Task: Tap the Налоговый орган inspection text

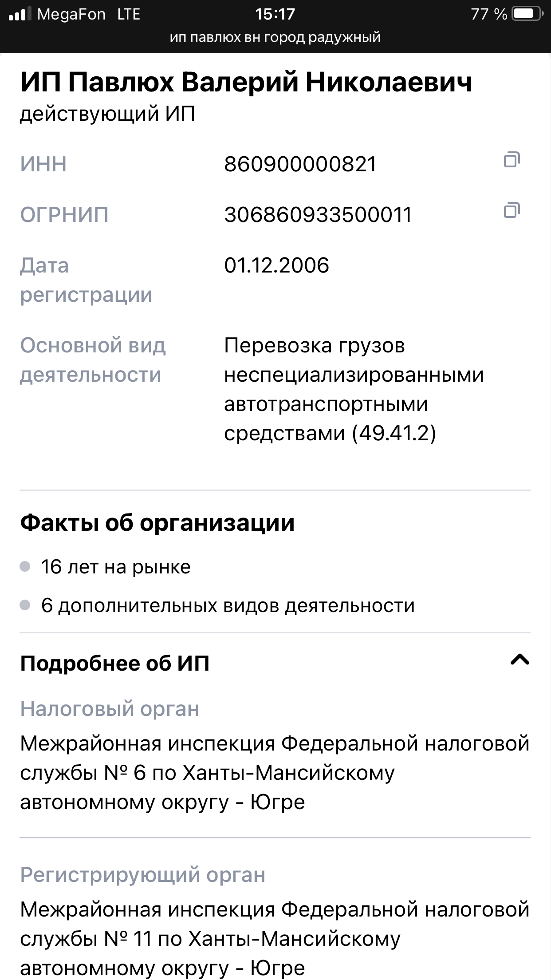Action: 275,773
